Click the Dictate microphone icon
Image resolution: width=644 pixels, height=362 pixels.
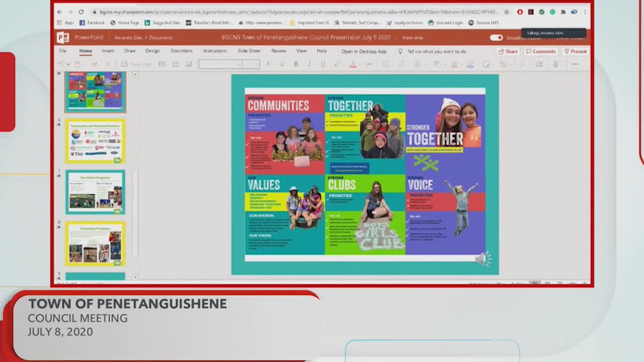556,64
